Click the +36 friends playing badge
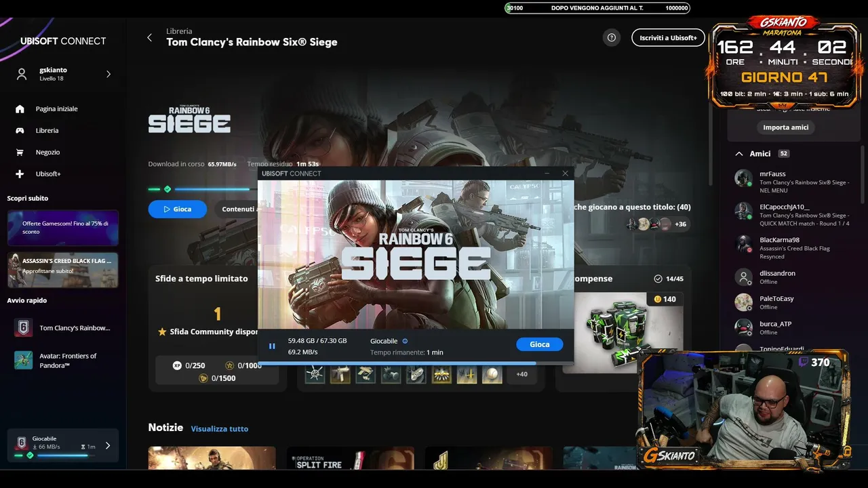The image size is (868, 488). [x=680, y=224]
